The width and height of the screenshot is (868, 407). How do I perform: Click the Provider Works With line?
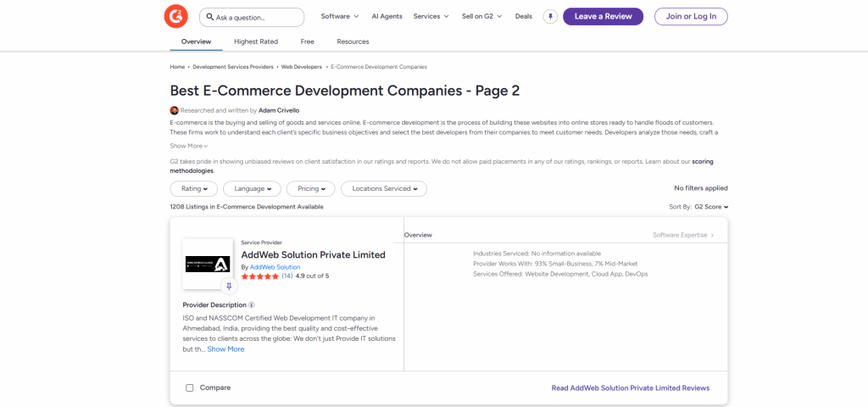[x=555, y=264]
